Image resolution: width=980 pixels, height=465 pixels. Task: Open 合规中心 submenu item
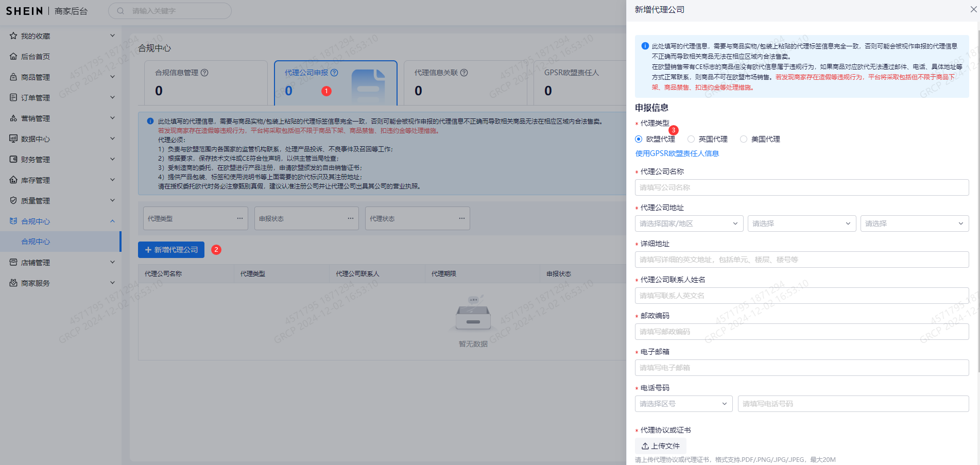tap(60, 242)
